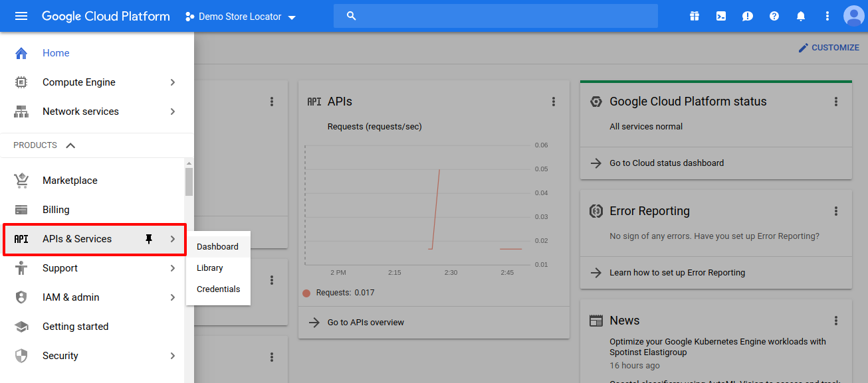Collapse the PRODUCTS section
The width and height of the screenshot is (868, 383).
point(70,145)
